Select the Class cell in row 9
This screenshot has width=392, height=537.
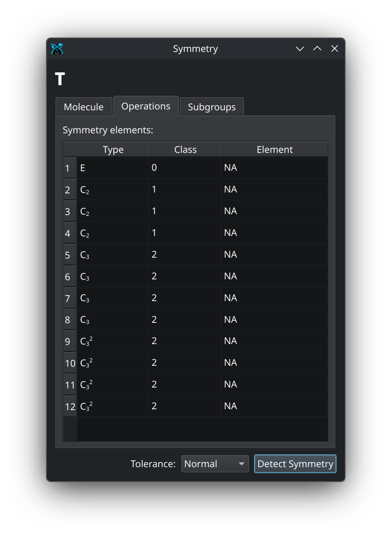pos(185,341)
